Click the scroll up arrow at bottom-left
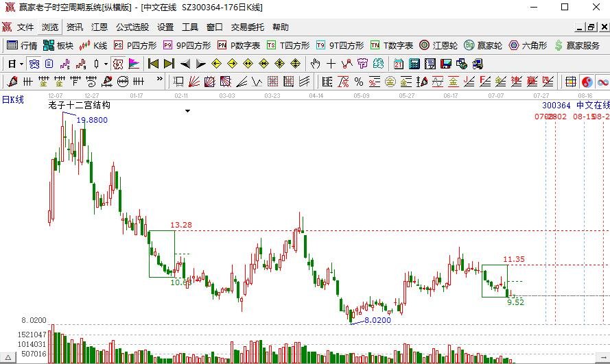 [x=8, y=358]
